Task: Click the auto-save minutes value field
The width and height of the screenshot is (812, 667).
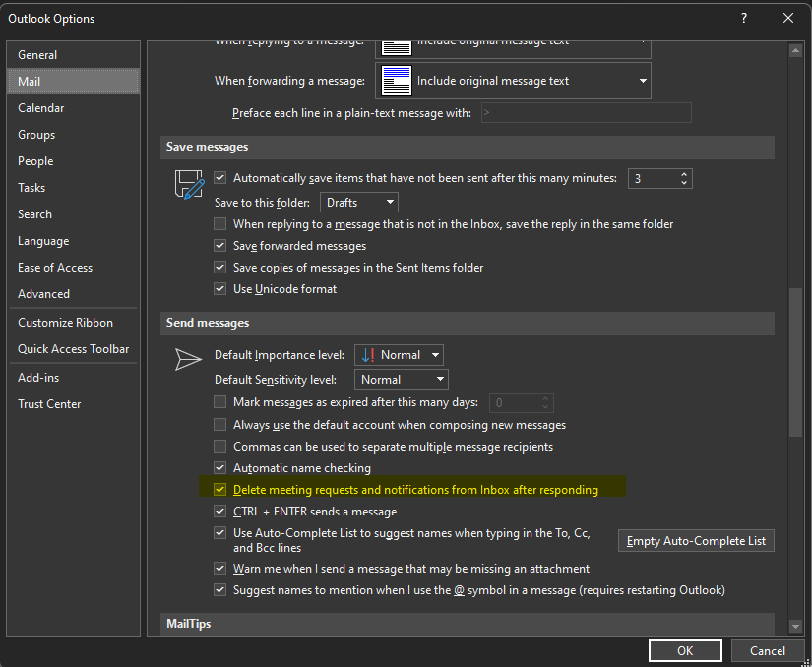Action: pos(654,178)
